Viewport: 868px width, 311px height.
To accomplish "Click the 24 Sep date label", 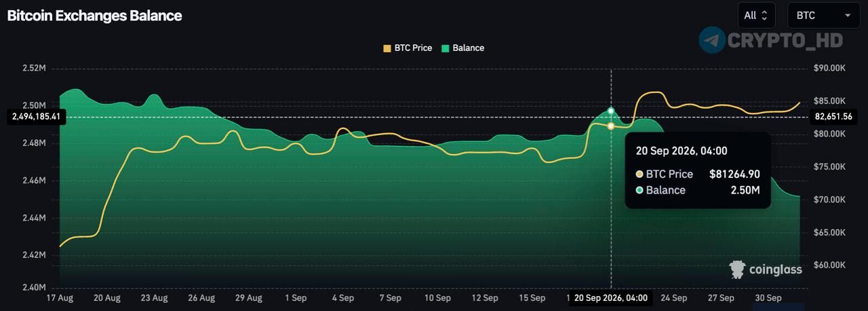I will click(x=673, y=298).
